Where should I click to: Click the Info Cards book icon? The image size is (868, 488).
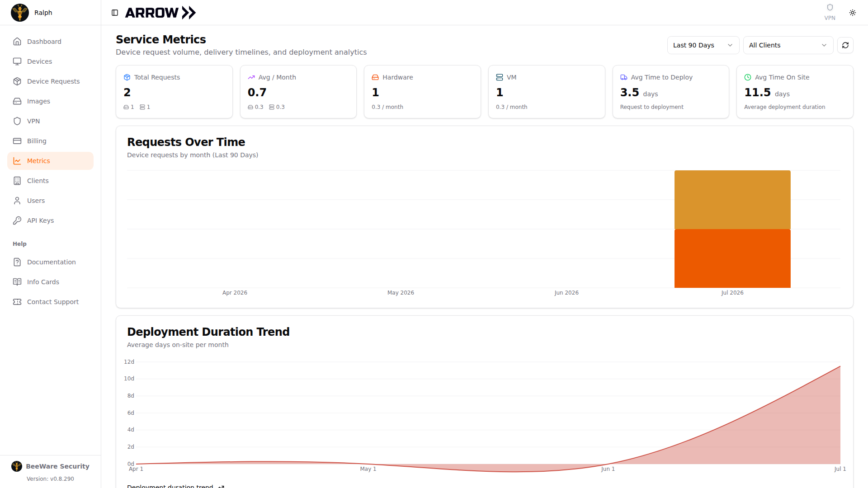pyautogui.click(x=17, y=282)
